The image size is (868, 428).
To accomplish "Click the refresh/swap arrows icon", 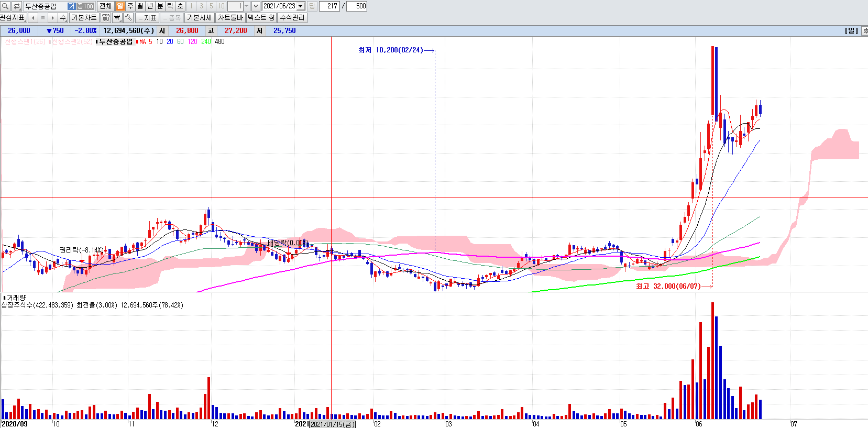I will point(17,6).
